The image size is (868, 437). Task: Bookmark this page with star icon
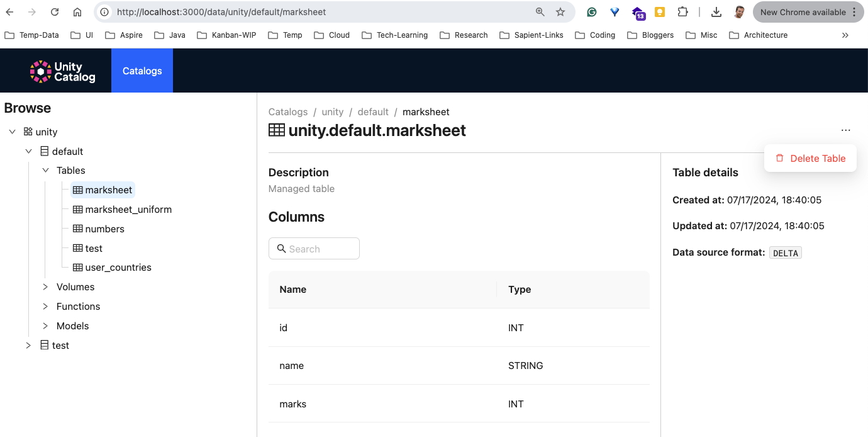click(560, 12)
